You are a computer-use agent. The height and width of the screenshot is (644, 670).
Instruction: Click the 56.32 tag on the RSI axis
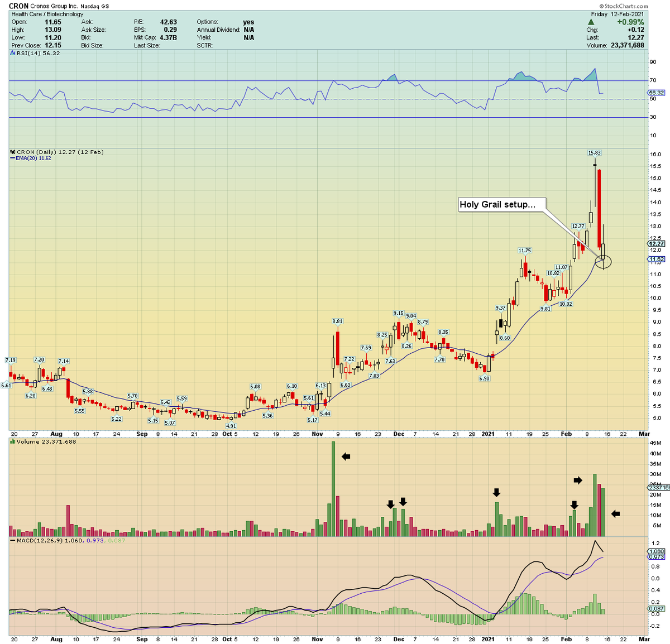656,93
